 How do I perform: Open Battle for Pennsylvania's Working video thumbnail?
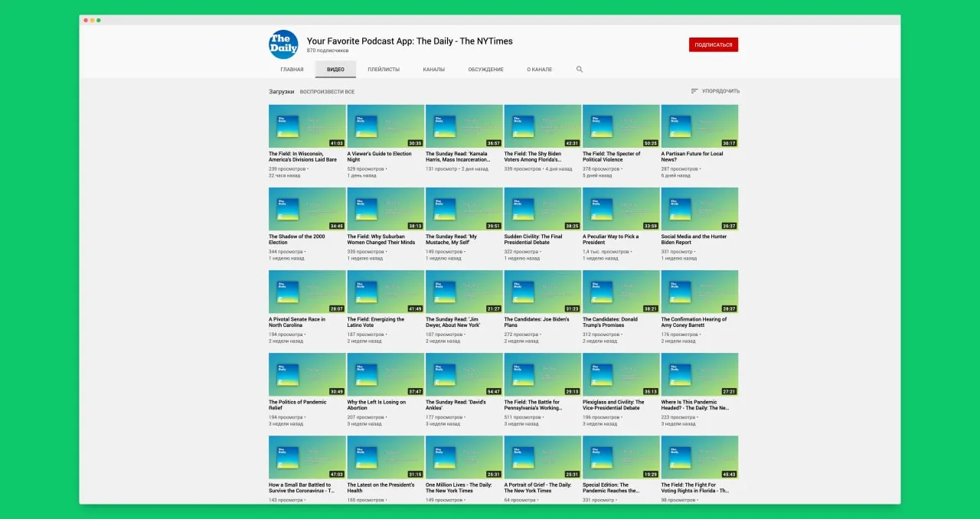point(543,374)
